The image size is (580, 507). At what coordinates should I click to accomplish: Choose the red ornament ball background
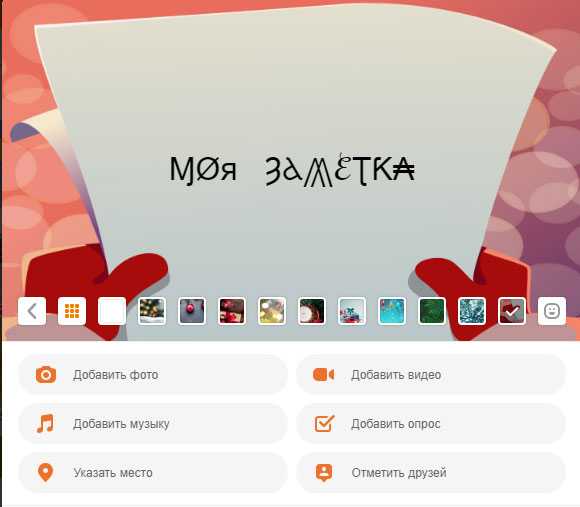[192, 311]
